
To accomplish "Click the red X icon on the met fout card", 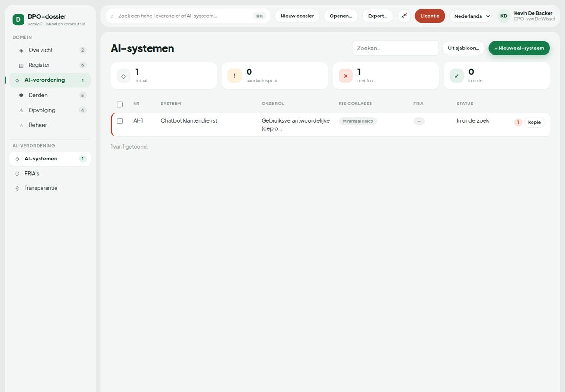I will point(346,76).
